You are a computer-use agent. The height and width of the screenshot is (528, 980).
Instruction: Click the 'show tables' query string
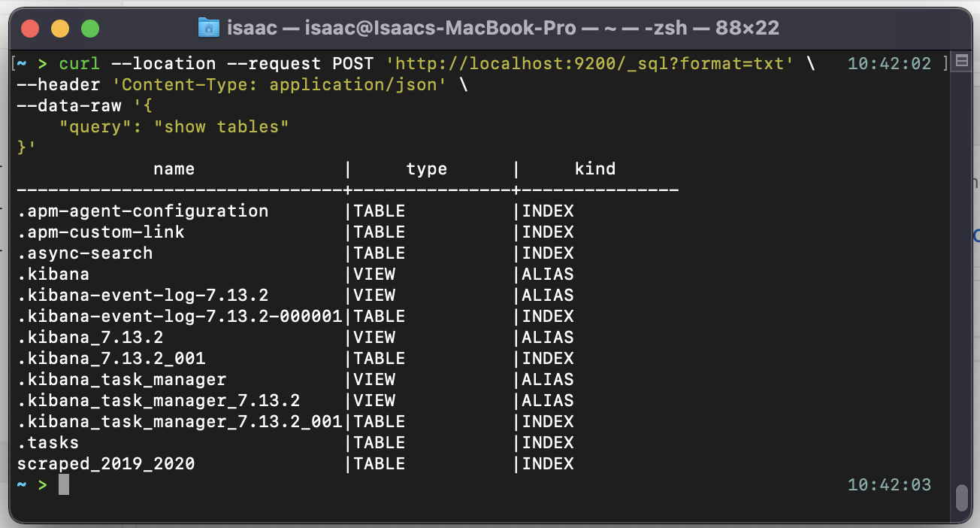(222, 127)
